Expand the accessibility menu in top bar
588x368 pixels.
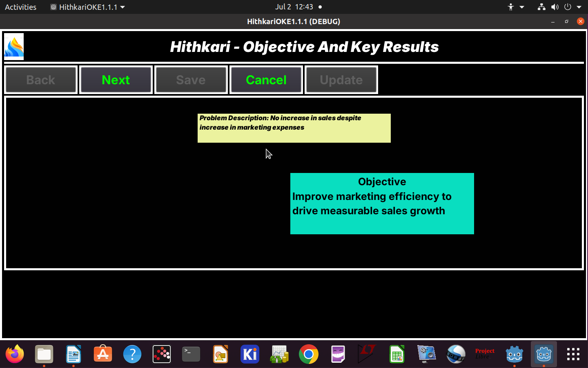click(515, 7)
